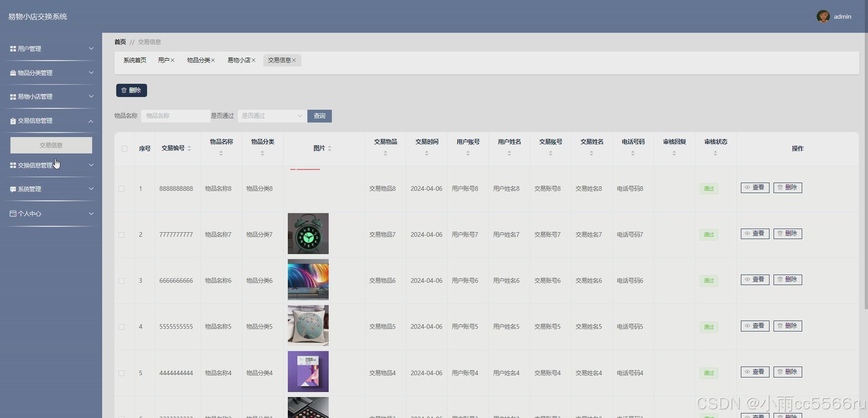This screenshot has height=418, width=868.
Task: Expand the 系统管理 menu chevron
Action: [x=91, y=189]
